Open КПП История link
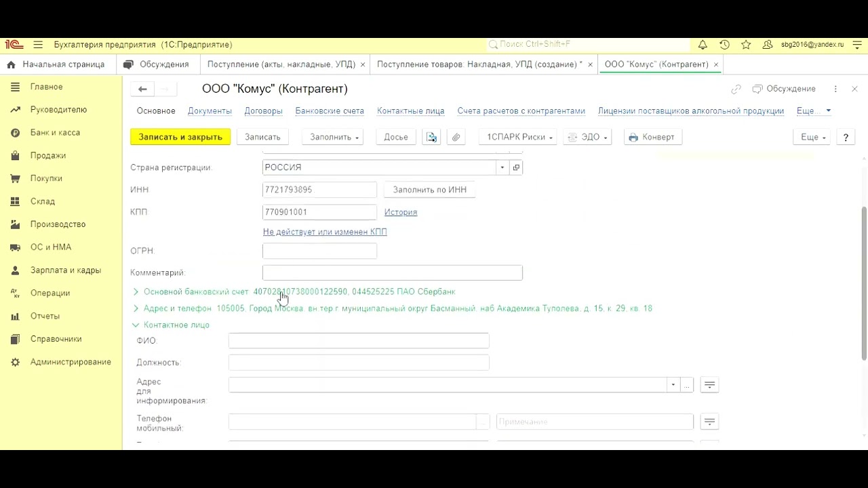868x488 pixels. [x=401, y=212]
